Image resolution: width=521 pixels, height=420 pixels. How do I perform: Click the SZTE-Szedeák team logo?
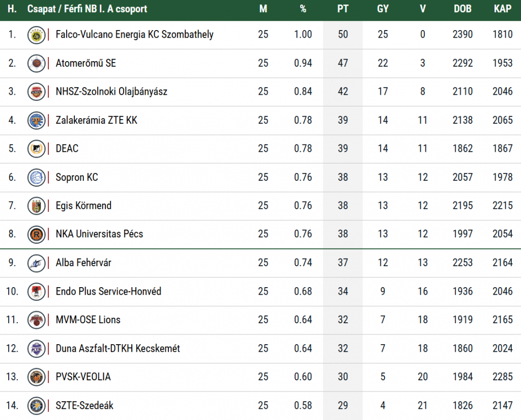coord(37,406)
